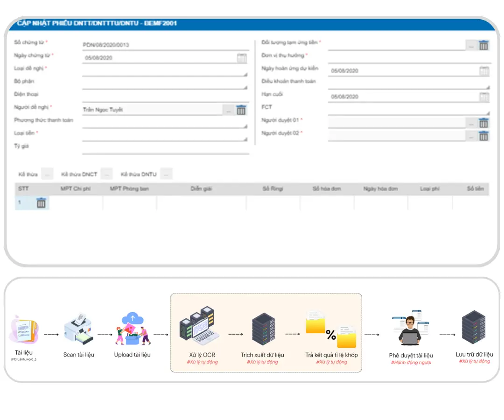Screen dimensions: 504x420
Task: Remove row 1 using the trash icon
Action: tap(41, 203)
